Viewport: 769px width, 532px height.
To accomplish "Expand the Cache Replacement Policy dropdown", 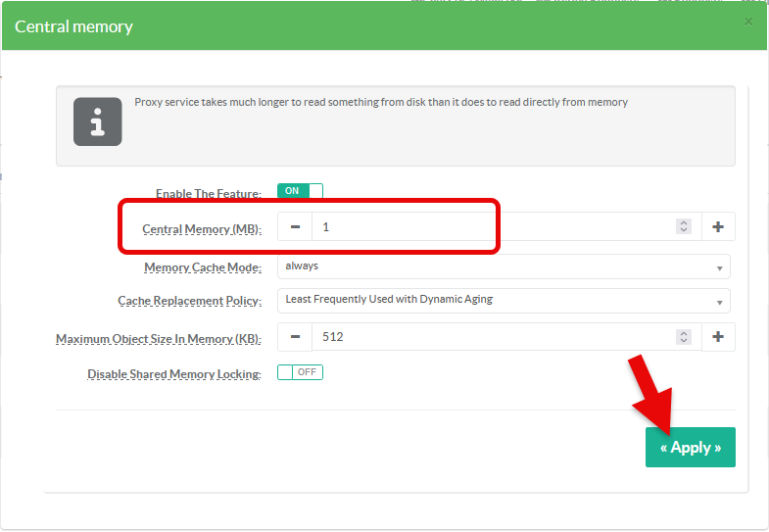I will pos(504,300).
